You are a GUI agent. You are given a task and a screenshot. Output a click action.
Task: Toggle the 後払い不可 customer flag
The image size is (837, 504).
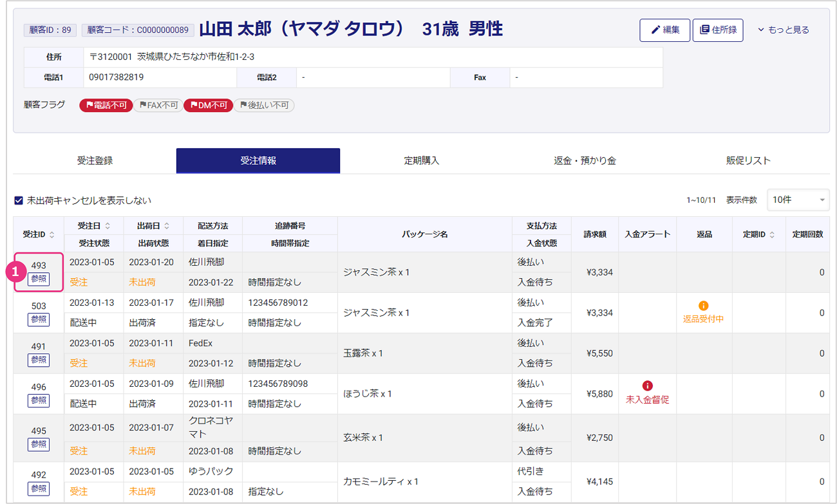pyautogui.click(x=263, y=106)
